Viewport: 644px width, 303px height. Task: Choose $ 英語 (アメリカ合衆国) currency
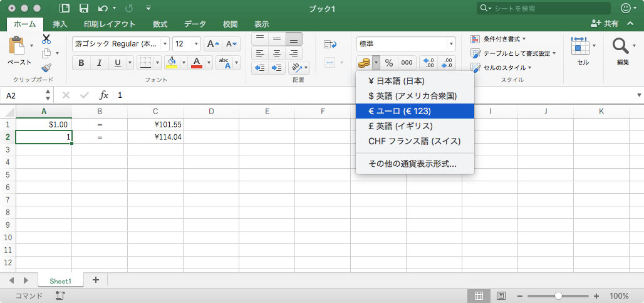tap(415, 96)
